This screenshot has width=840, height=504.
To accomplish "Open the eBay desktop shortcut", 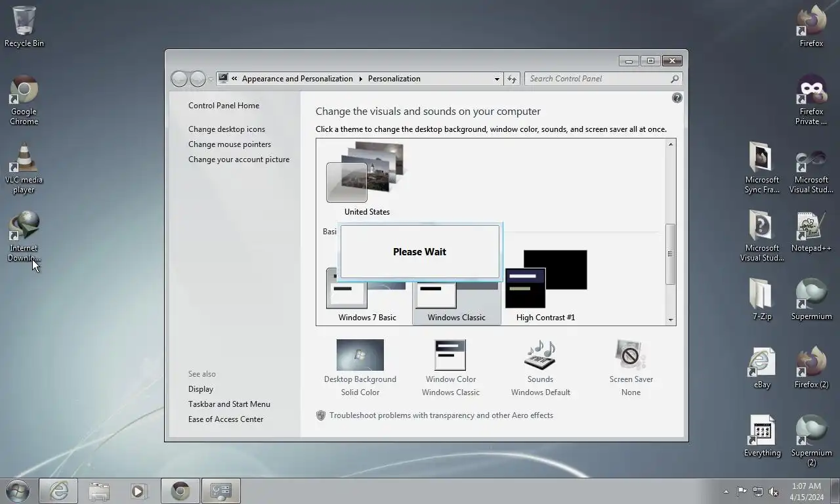I will tap(762, 368).
